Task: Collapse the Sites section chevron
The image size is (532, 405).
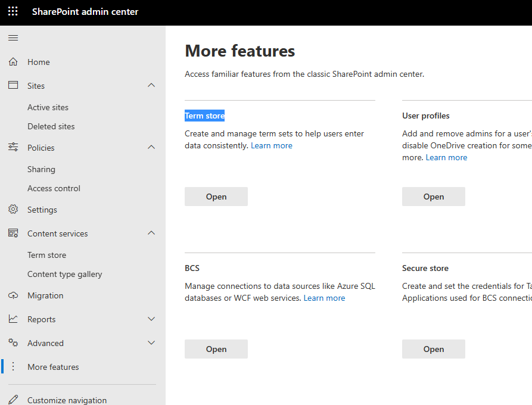Action: point(151,85)
